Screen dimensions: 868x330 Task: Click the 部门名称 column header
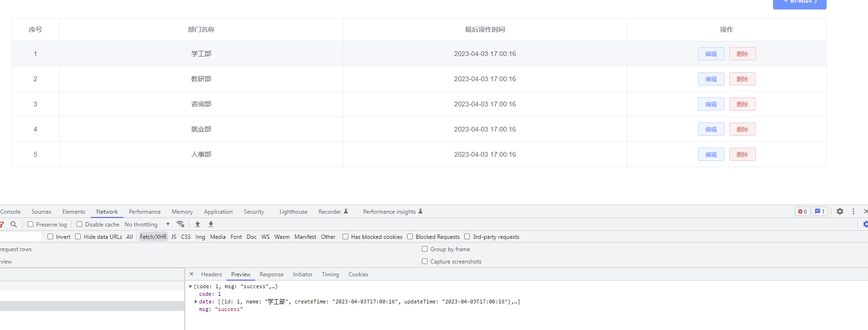coord(201,29)
